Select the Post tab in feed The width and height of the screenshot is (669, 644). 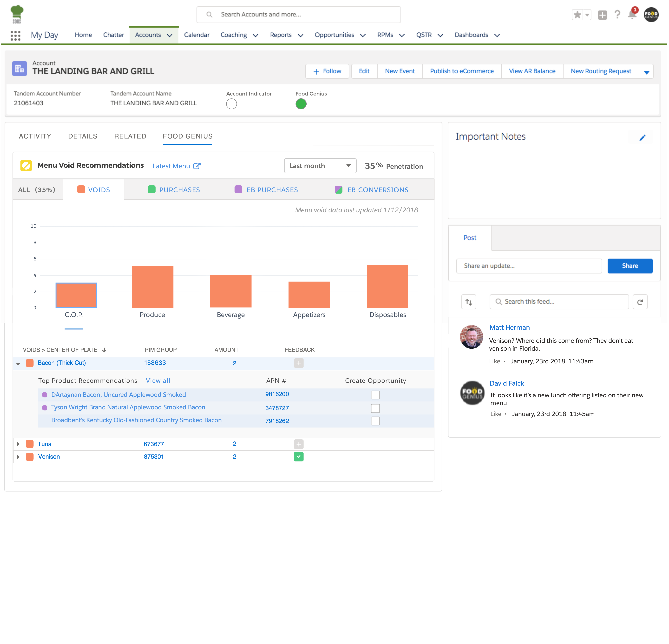(470, 238)
